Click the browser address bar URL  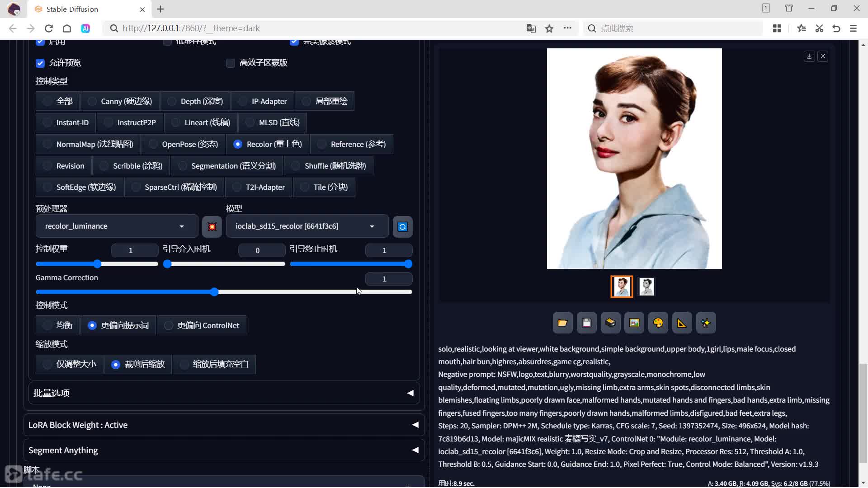(x=191, y=28)
